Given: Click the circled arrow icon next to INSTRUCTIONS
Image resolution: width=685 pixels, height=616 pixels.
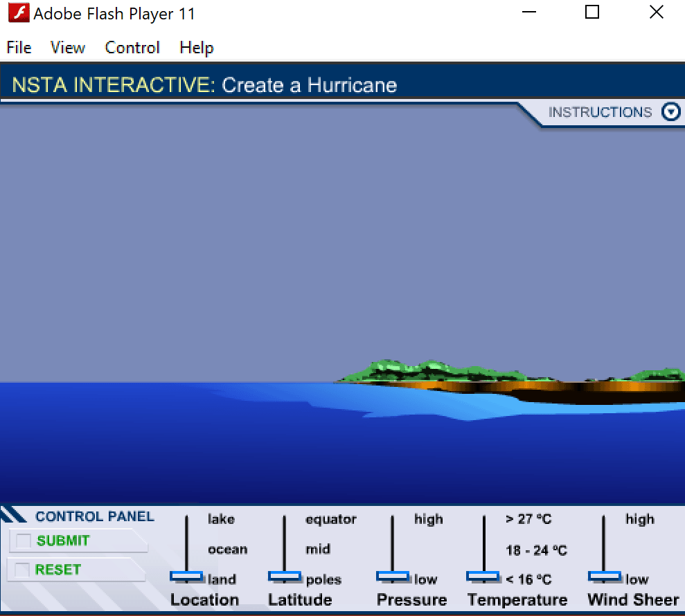Looking at the screenshot, I should click(670, 112).
